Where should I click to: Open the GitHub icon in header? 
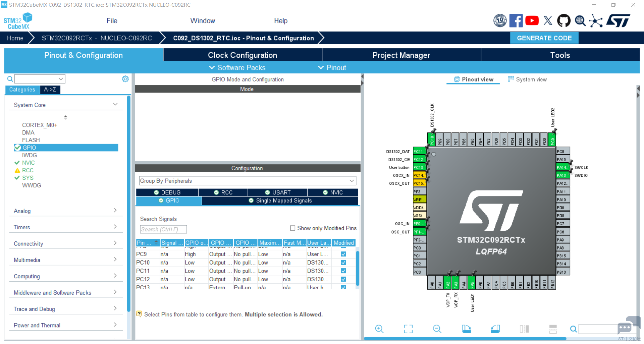(564, 21)
